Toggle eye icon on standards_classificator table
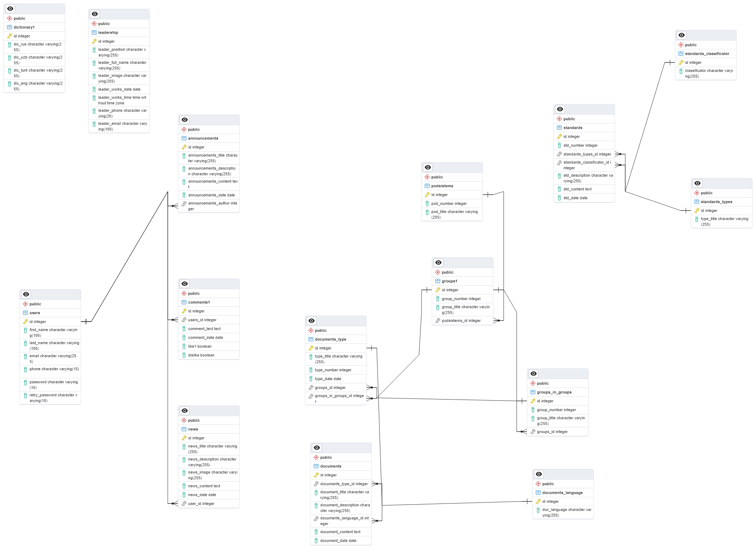The height and width of the screenshot is (549, 756). coord(682,35)
